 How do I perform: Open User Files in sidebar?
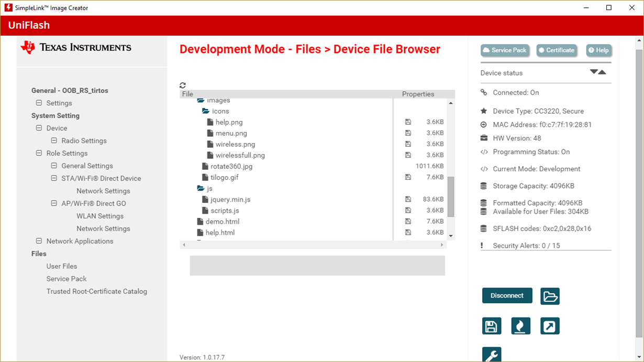coord(62,266)
